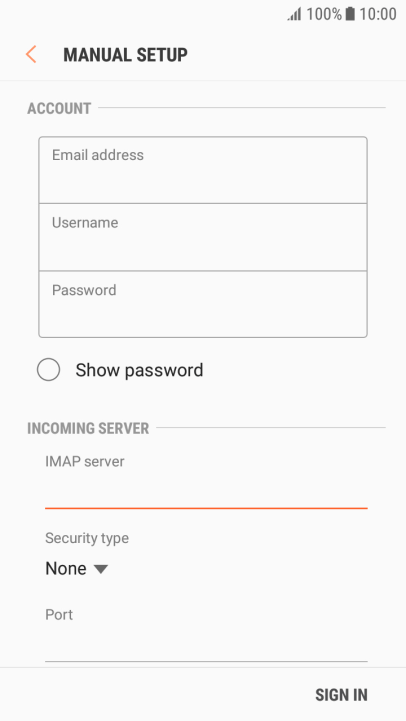This screenshot has height=721, width=406.
Task: Tap the signal strength icon in status bar
Action: (x=294, y=14)
